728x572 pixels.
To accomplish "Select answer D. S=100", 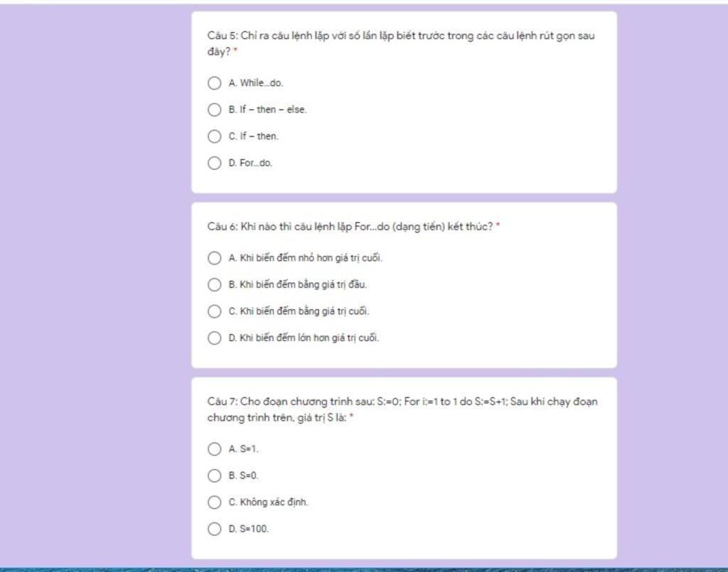I will coord(214,529).
